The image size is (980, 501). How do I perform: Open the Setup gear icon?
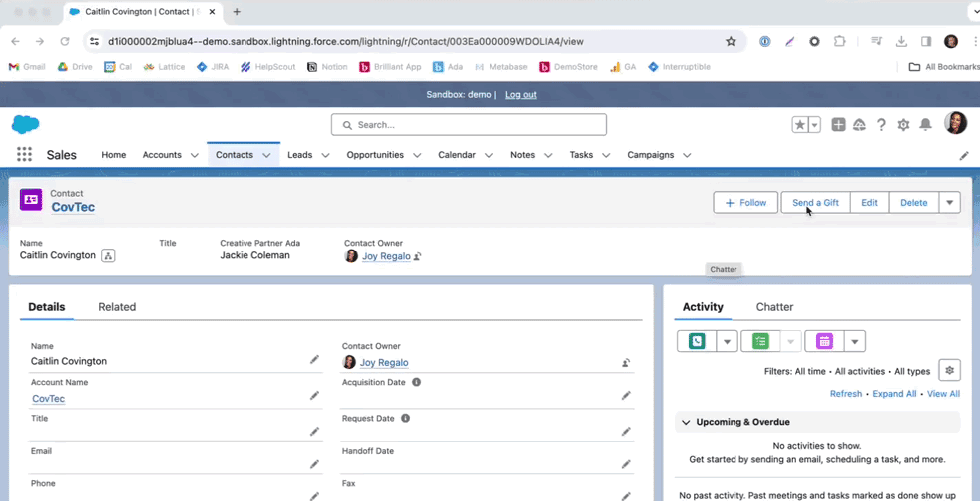tap(903, 125)
